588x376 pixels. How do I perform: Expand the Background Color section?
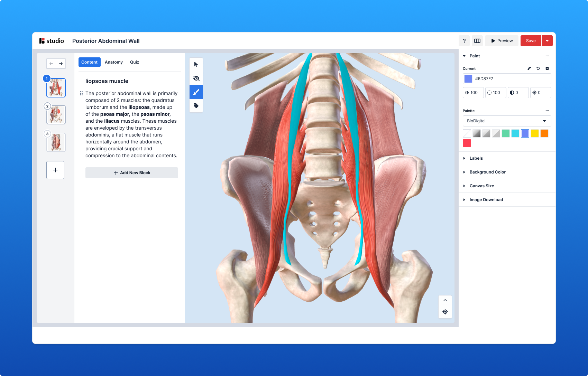[487, 172]
